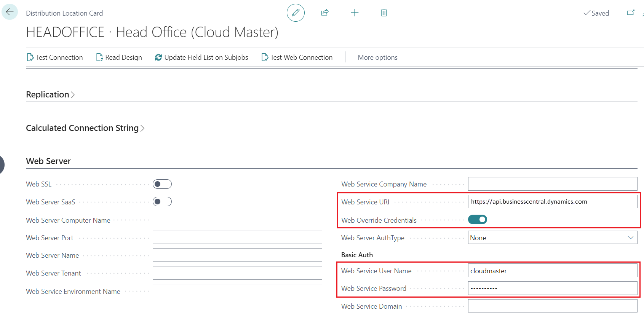Click Test Web Connection action

tap(297, 57)
